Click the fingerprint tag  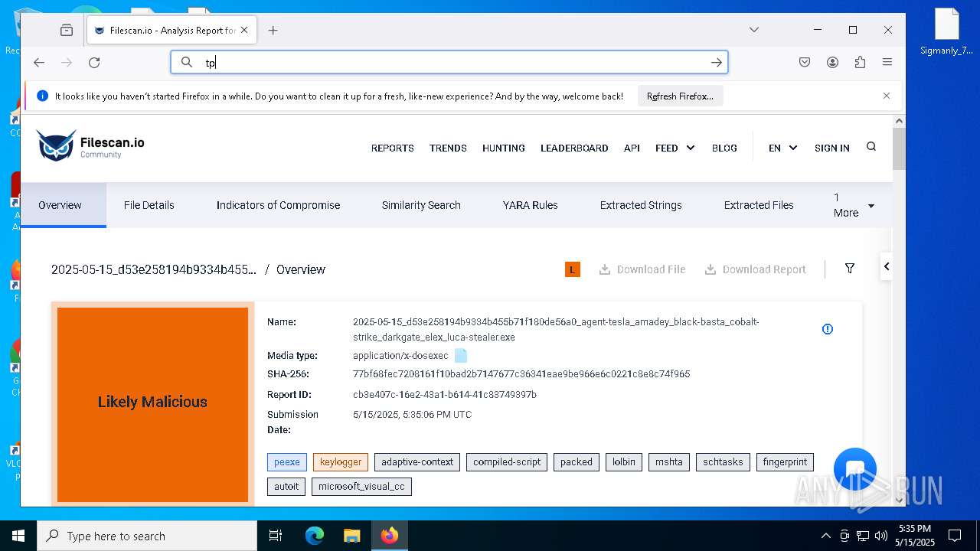click(785, 462)
